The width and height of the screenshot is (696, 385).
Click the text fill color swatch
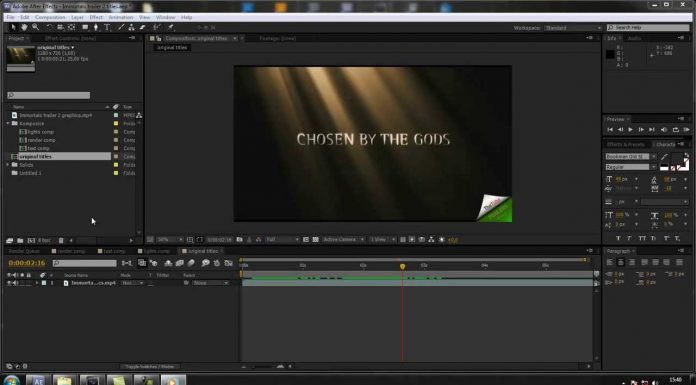(x=677, y=159)
